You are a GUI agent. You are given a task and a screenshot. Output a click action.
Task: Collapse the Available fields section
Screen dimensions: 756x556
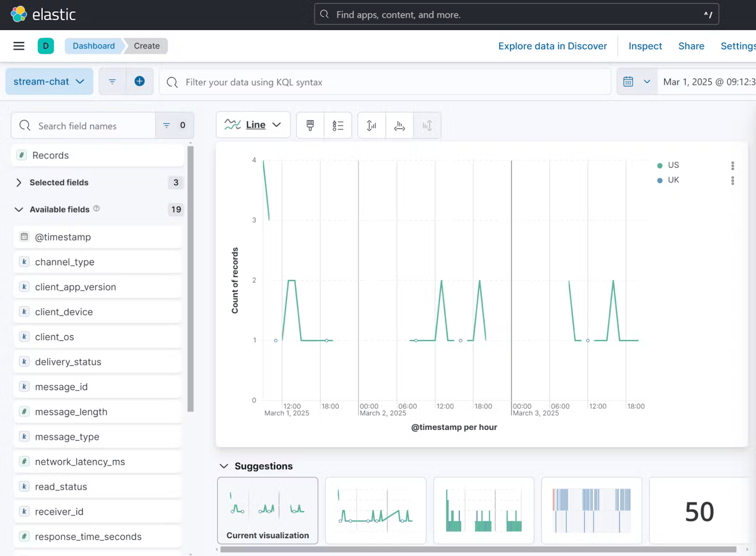tap(19, 209)
